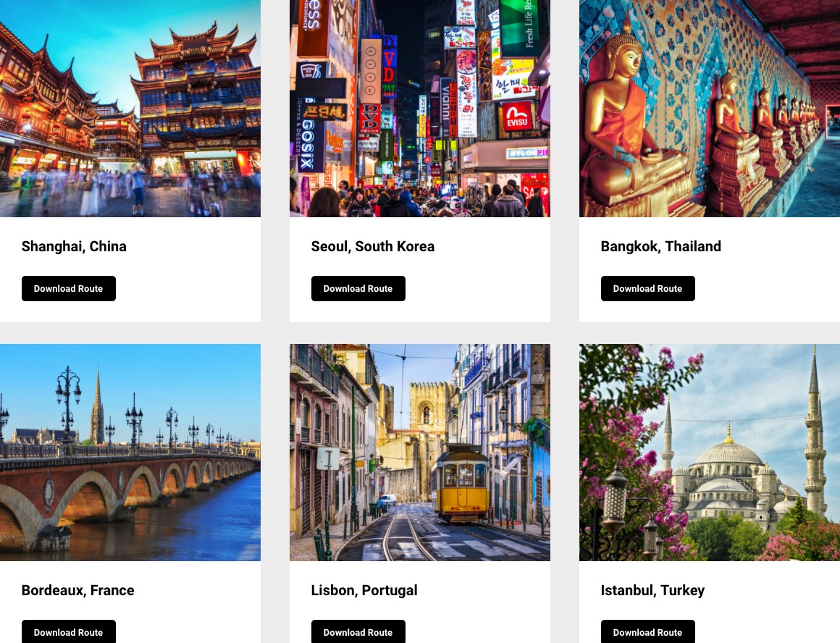
Task: Click the yellow tram in Lisbon image
Action: point(461,483)
